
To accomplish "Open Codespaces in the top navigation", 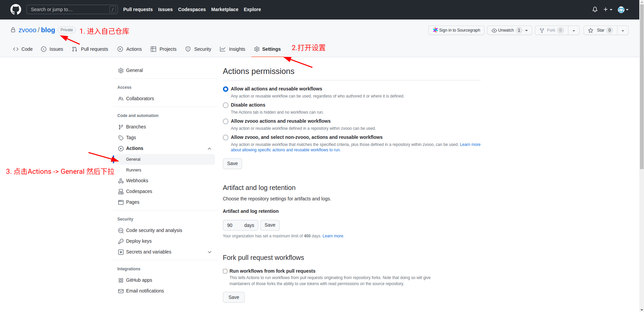I will click(192, 9).
